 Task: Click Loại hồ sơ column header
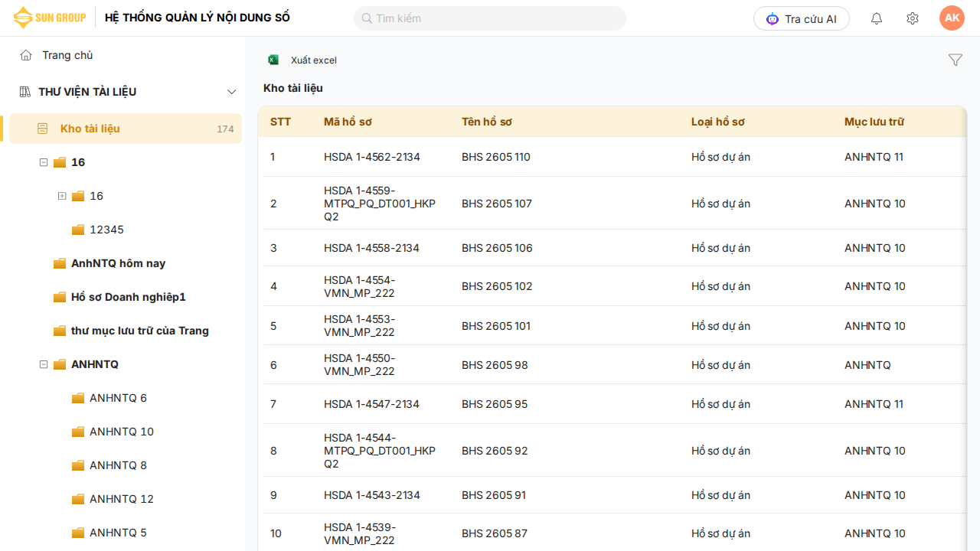coord(718,122)
